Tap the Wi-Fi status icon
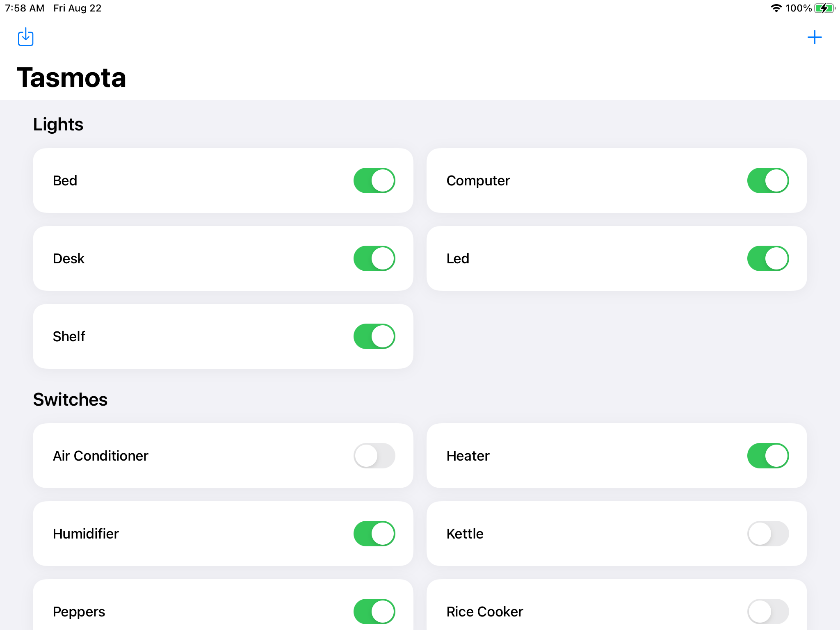Viewport: 840px width, 630px height. pyautogui.click(x=776, y=8)
